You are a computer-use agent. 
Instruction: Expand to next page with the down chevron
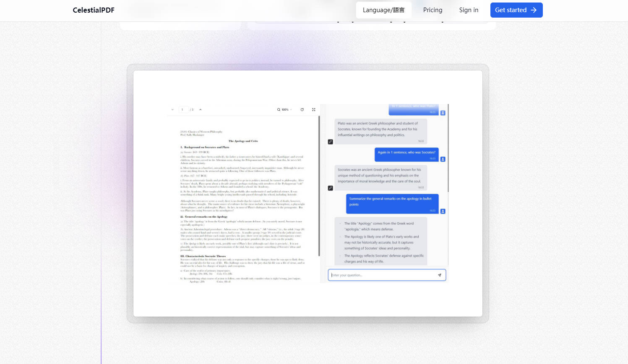click(x=172, y=109)
